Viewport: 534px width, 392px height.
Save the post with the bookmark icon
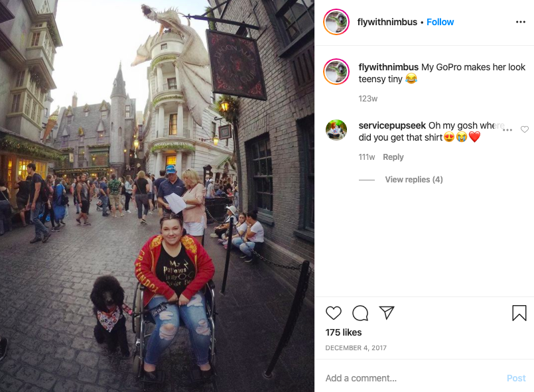(x=519, y=312)
